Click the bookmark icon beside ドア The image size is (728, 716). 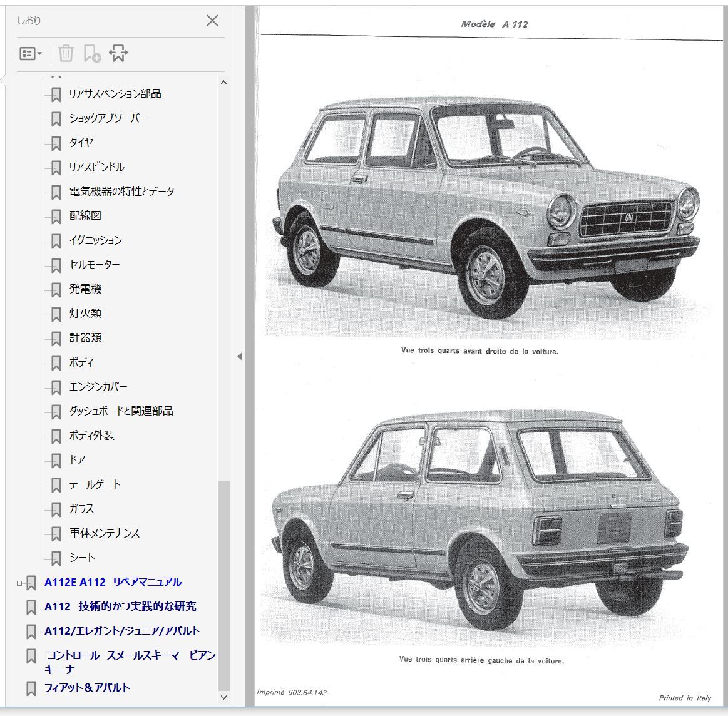pyautogui.click(x=56, y=461)
